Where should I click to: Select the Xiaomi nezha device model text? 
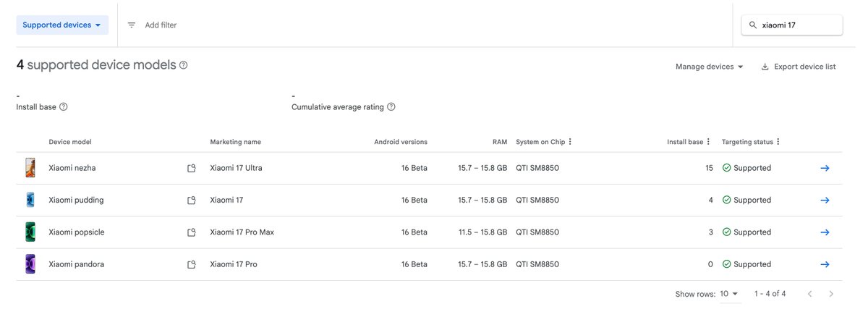72,168
